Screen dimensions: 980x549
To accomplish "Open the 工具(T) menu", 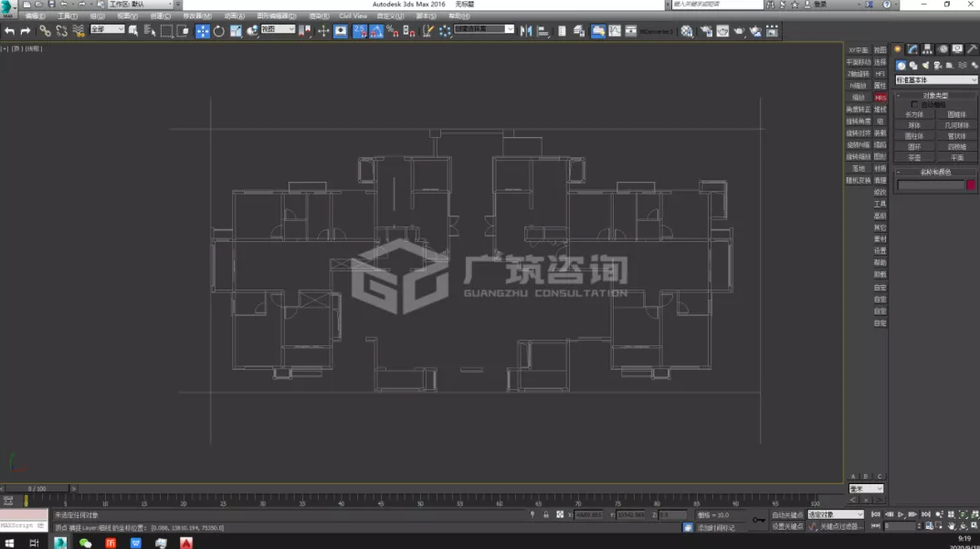I will pos(68,16).
